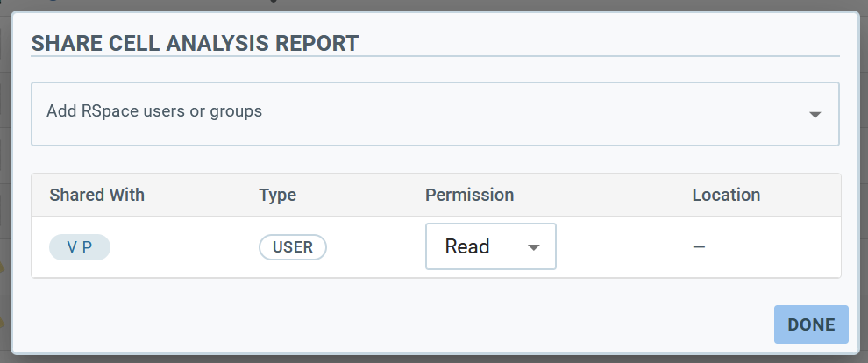The image size is (868, 363).
Task: Click the letter P in the user chip
Action: click(x=88, y=247)
